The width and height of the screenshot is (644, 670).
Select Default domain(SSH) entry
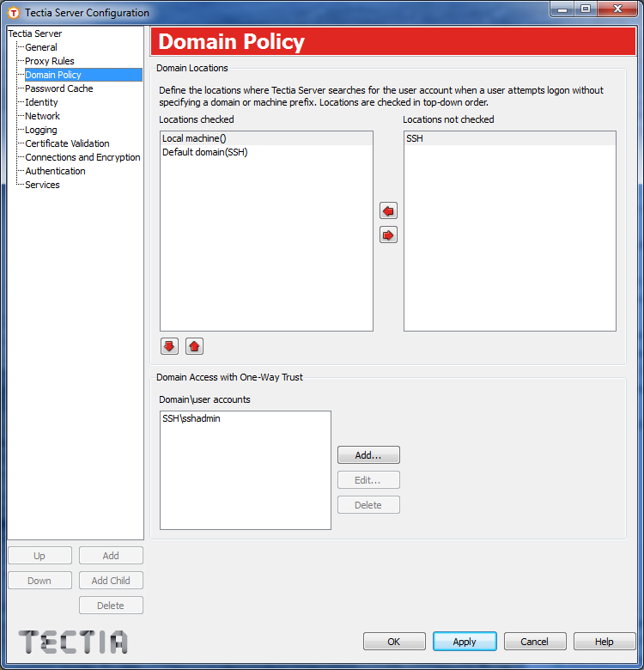[x=266, y=152]
